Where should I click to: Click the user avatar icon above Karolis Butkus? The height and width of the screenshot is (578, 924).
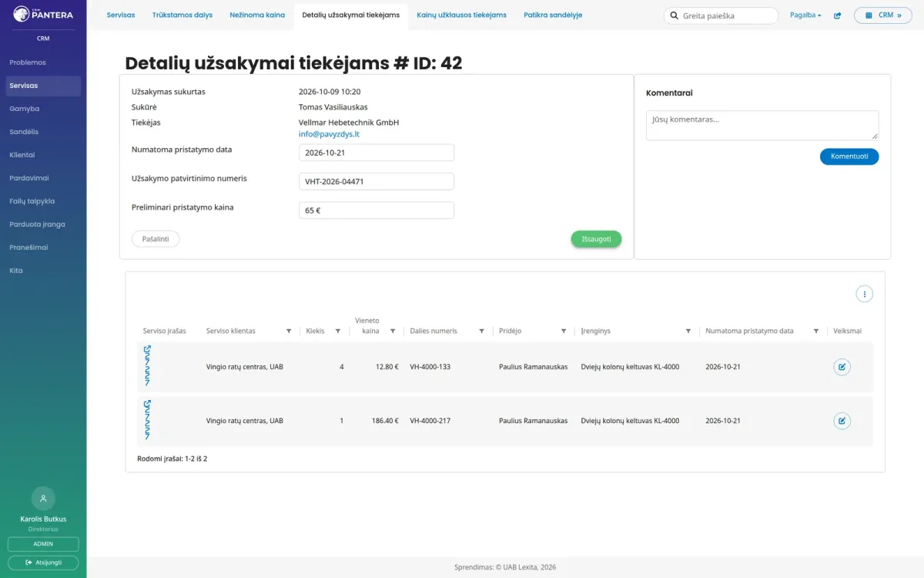pos(43,499)
